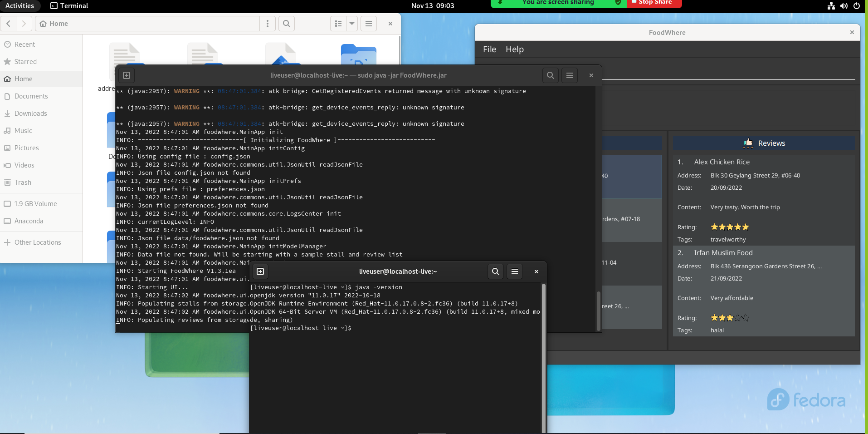
Task: Open Help menu in FoodWhere
Action: [515, 49]
